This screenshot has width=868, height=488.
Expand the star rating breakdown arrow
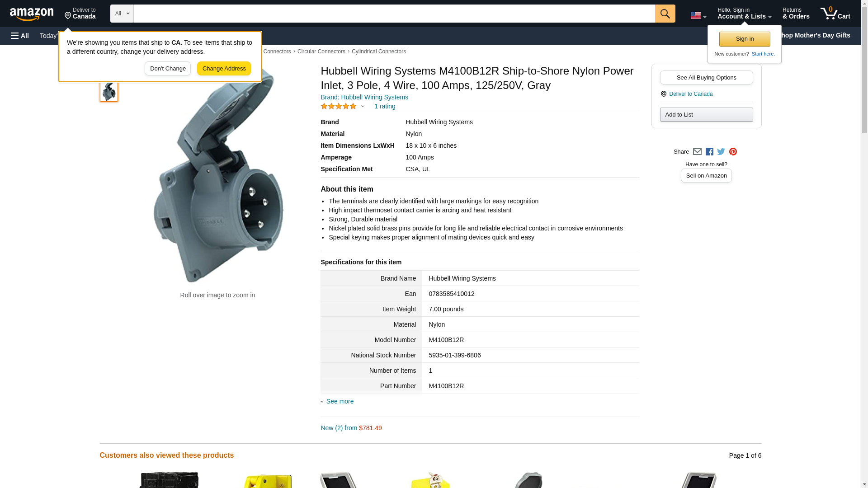click(x=363, y=107)
